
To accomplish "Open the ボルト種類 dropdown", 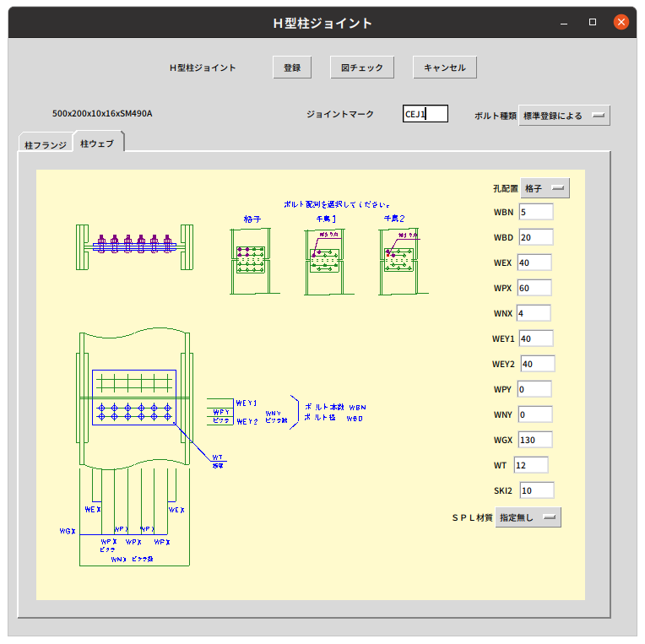I will point(564,116).
